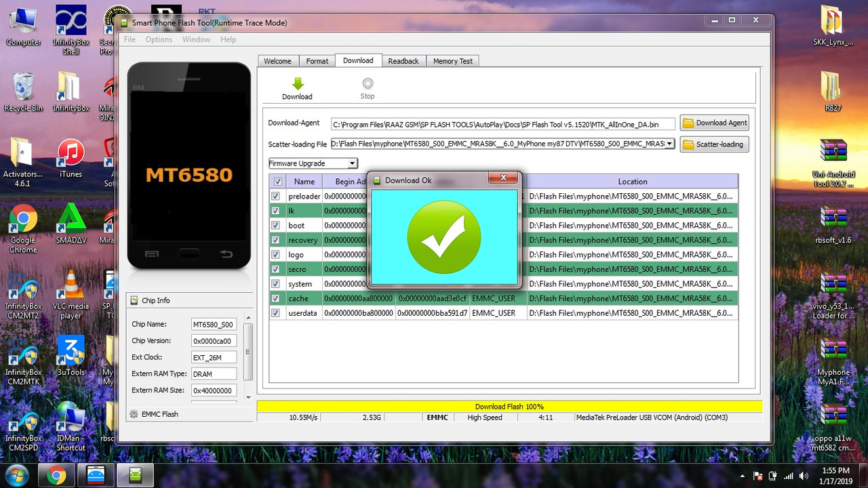Open the IDMan Shortcut desktop icon
This screenshot has width=868, height=488.
tap(71, 427)
